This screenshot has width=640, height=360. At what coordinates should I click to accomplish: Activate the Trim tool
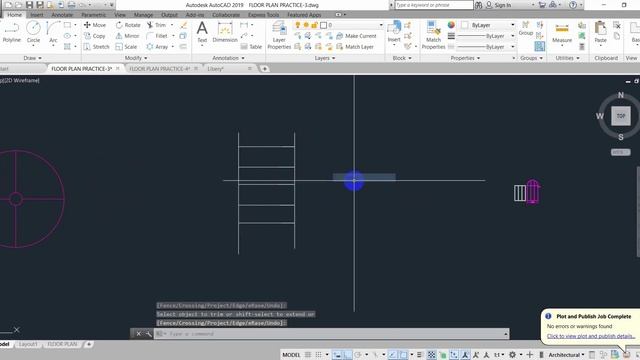pos(156,25)
